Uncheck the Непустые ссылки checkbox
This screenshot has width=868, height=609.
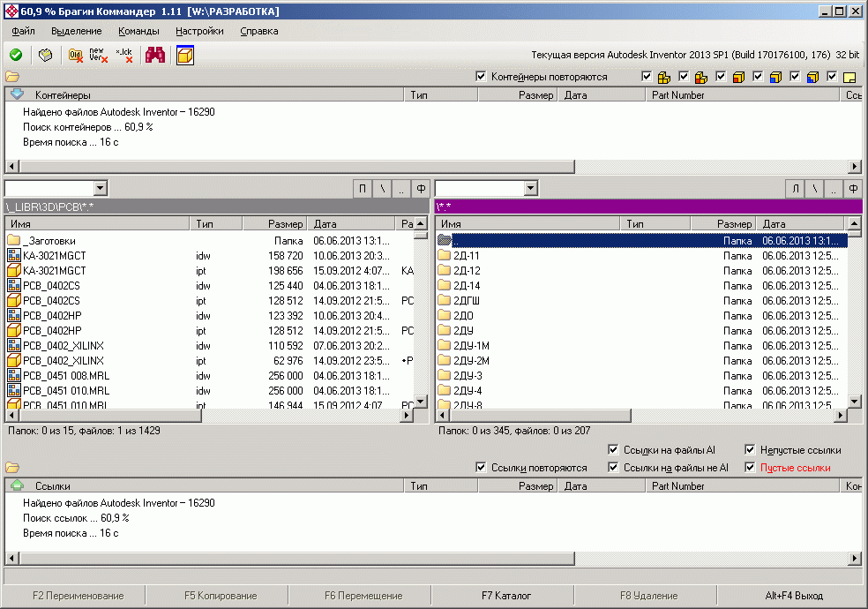750,449
